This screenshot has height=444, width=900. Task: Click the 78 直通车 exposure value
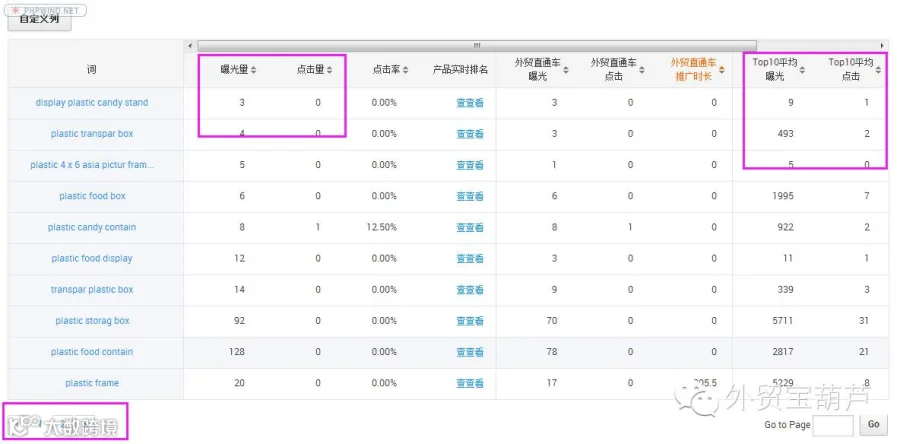tap(552, 352)
